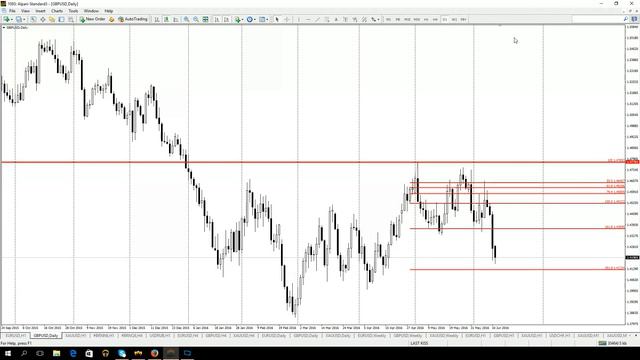Toggle chart Auto Scroll
This screenshot has width=640, height=360.
217,19
